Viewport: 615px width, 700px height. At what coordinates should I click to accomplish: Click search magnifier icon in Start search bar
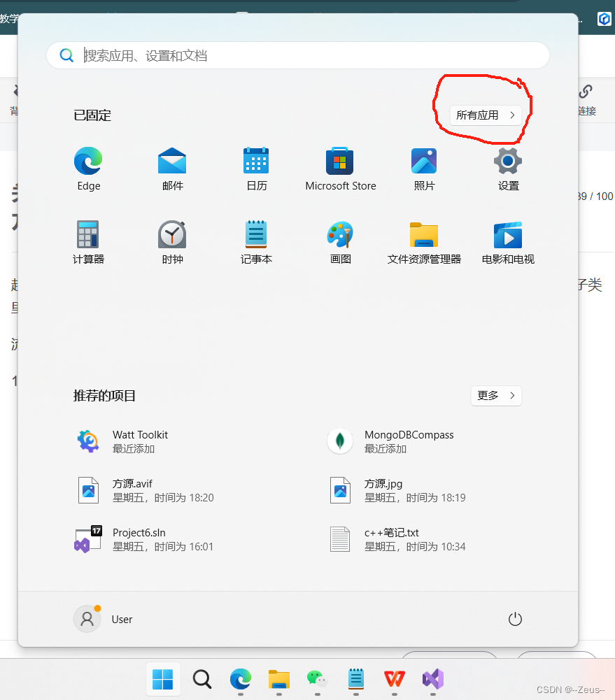66,55
